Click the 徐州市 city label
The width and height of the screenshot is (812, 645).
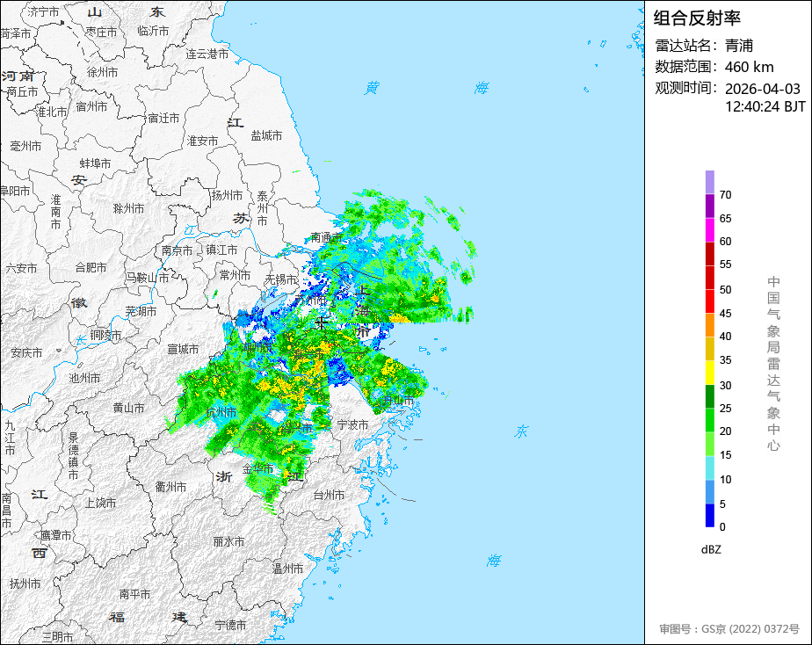(102, 72)
